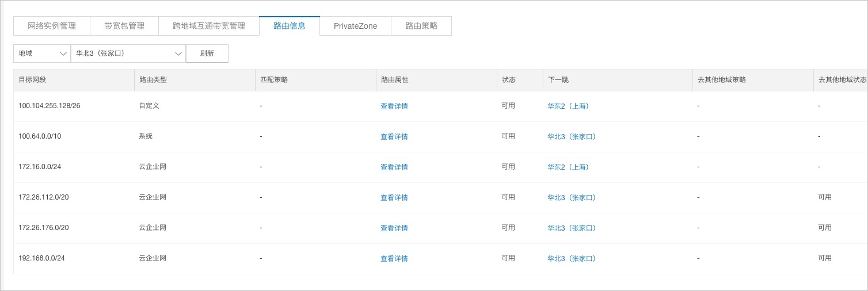Screen dimensions: 868x291
Task: Open the 网络实例管理 tab
Action: point(52,26)
